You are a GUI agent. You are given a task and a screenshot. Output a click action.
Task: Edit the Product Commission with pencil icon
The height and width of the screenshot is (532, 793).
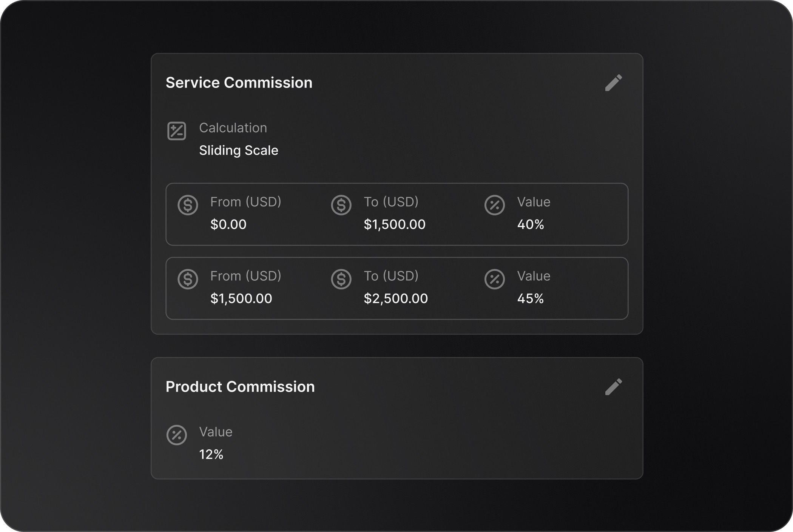(613, 387)
